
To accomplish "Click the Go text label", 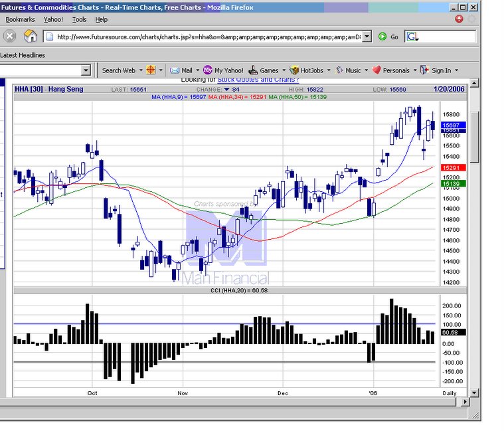I will click(394, 37).
